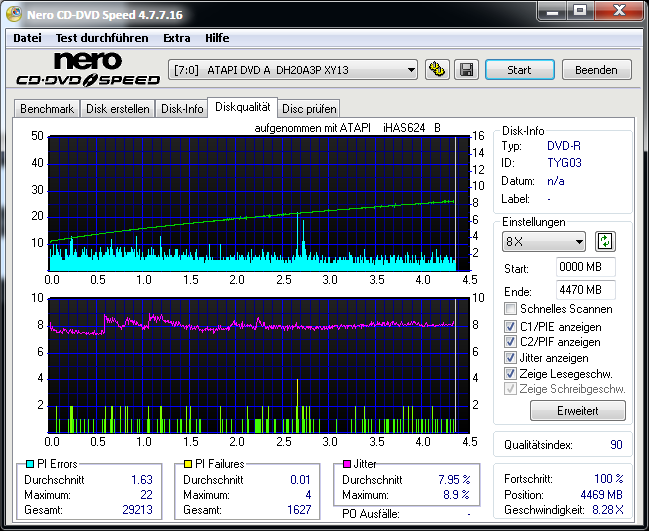649x531 pixels.
Task: Click the Jitter Durchschnitt value 7.95 %
Action: coord(454,480)
